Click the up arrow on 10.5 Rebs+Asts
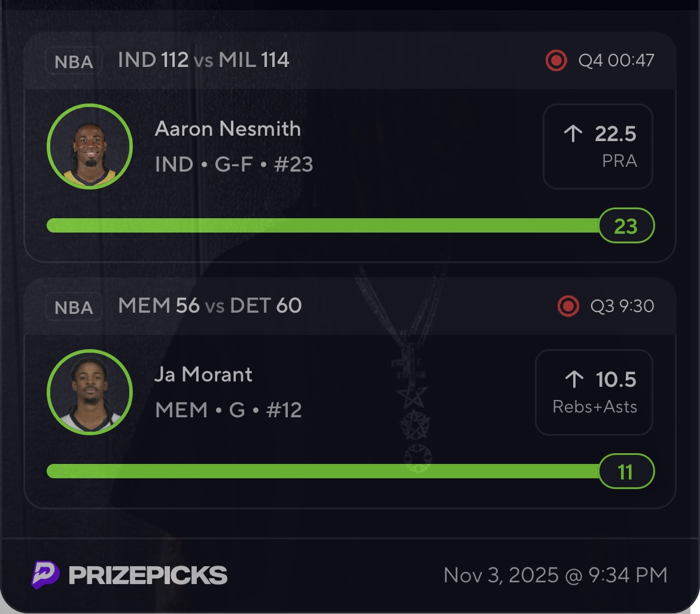This screenshot has width=700, height=614. 574,379
